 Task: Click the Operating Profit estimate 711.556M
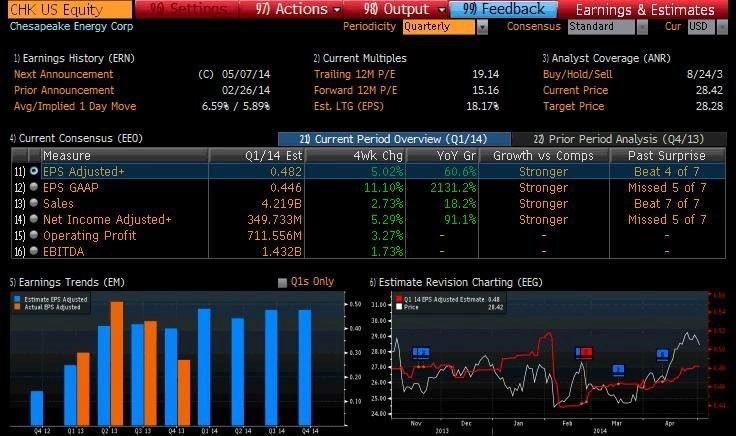275,236
